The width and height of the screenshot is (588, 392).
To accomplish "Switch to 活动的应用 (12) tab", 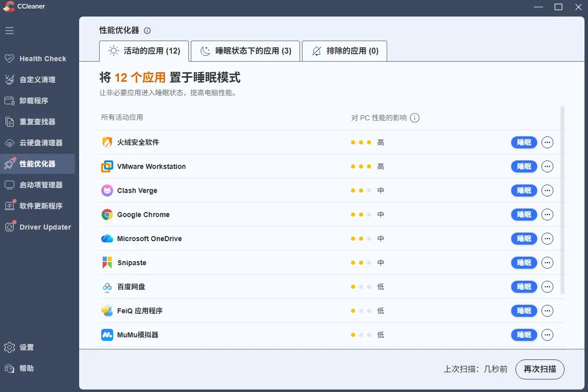I will 144,51.
